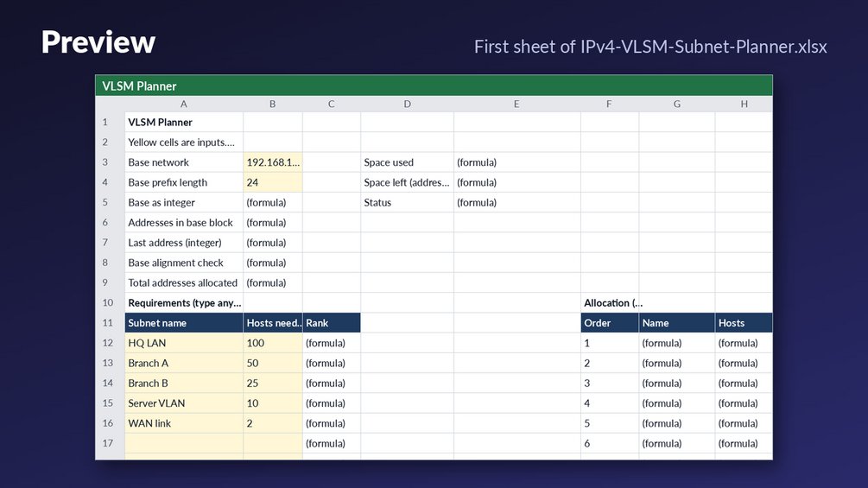Click the Rank formula cell for HQ LAN

point(332,343)
